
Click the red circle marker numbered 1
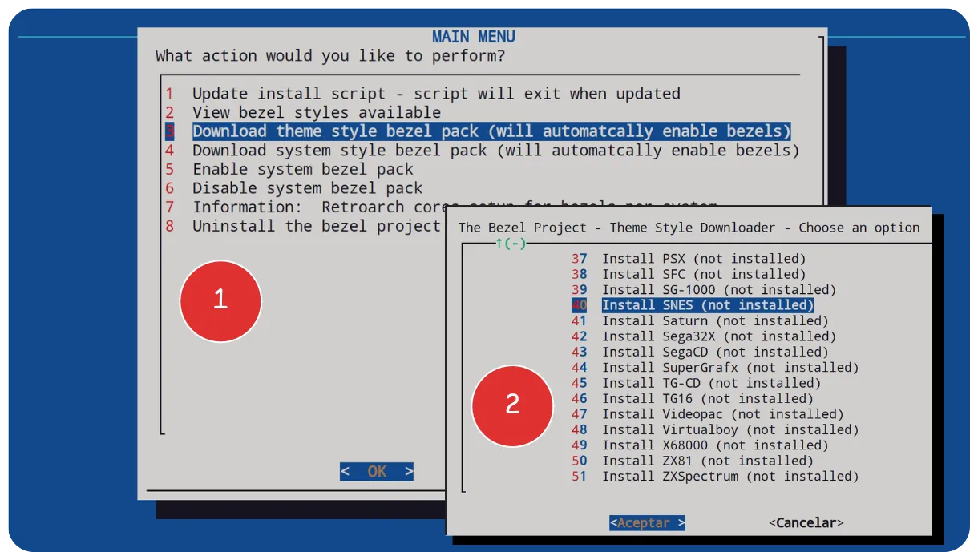[x=220, y=300]
